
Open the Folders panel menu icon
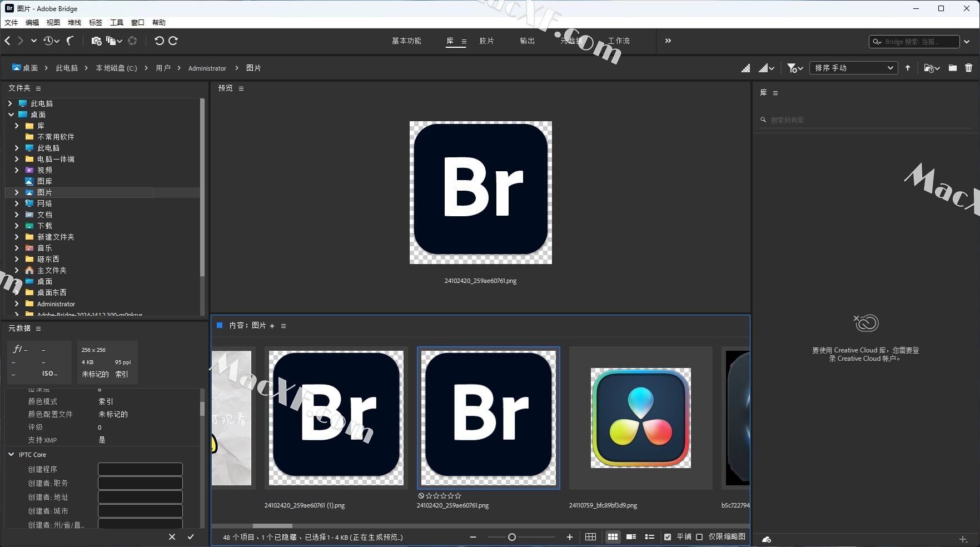(38, 88)
